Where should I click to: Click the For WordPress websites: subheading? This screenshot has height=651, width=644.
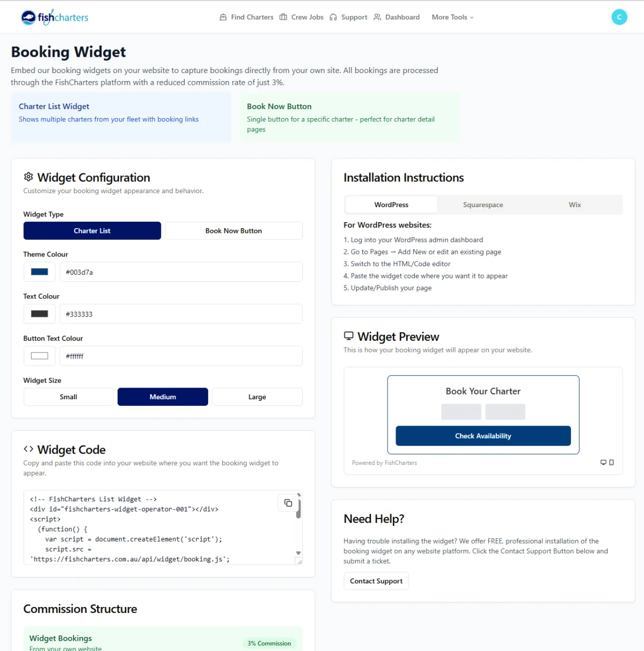click(x=387, y=225)
